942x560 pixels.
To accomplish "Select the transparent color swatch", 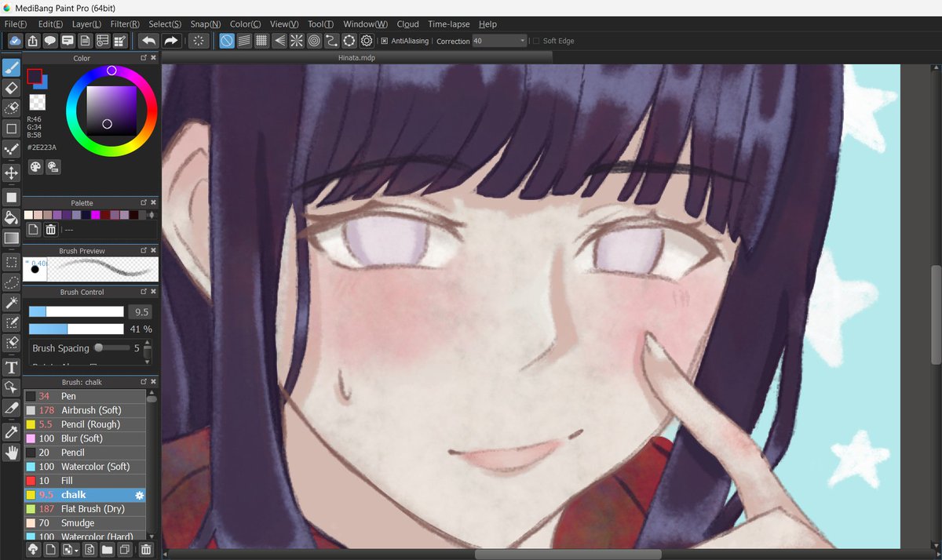I will 37,102.
